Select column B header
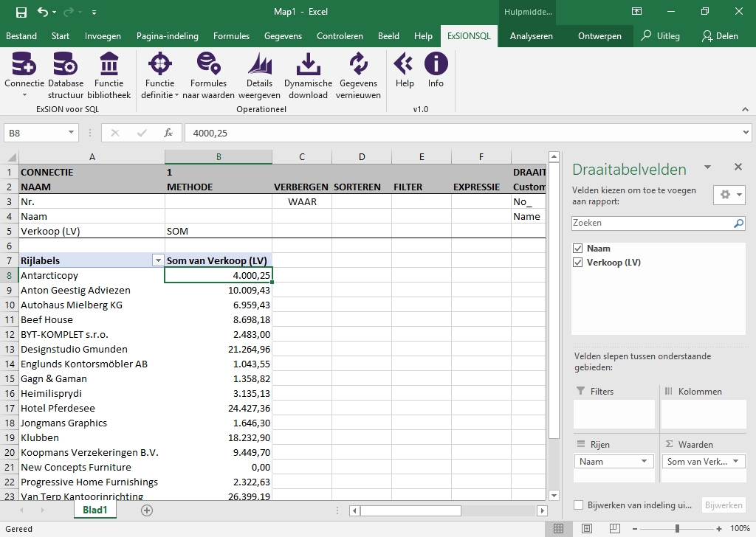Viewport: 756px width, 537px height. (219, 157)
